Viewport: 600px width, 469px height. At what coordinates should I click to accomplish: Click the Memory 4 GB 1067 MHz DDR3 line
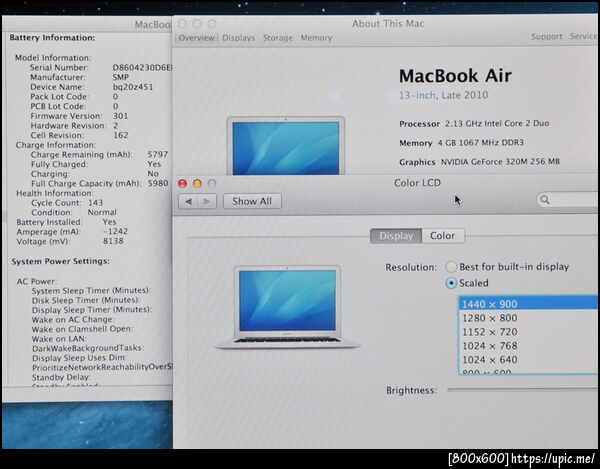tap(461, 143)
